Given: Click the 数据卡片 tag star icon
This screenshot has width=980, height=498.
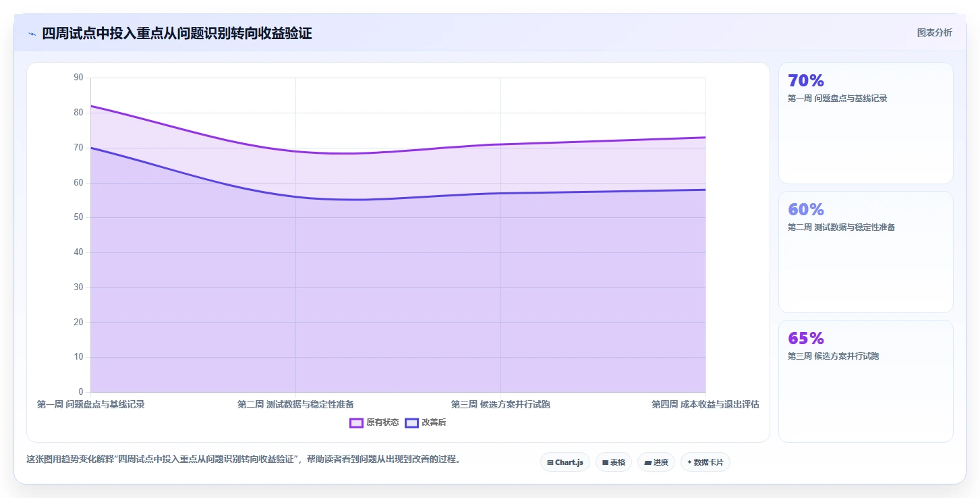Looking at the screenshot, I should click(x=689, y=463).
